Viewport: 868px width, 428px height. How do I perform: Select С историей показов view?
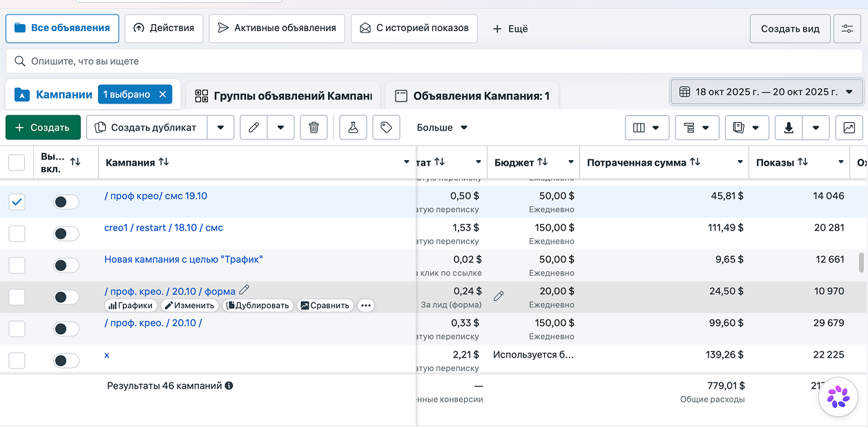(x=414, y=28)
